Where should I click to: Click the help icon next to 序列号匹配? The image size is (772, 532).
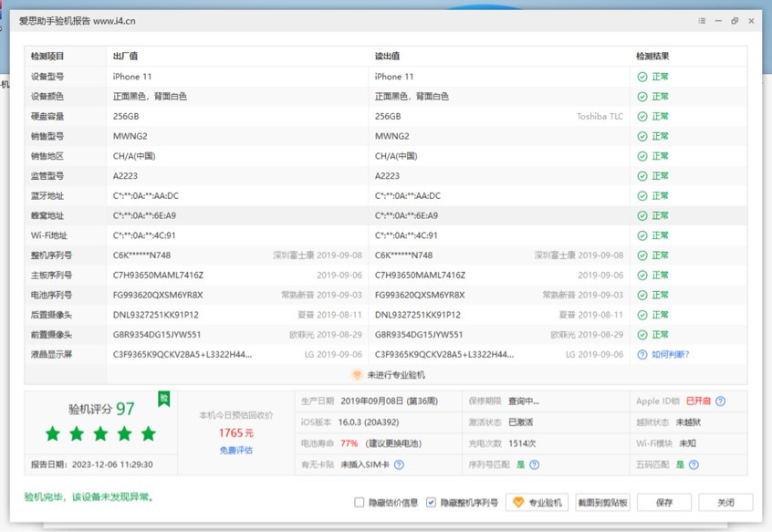click(534, 464)
